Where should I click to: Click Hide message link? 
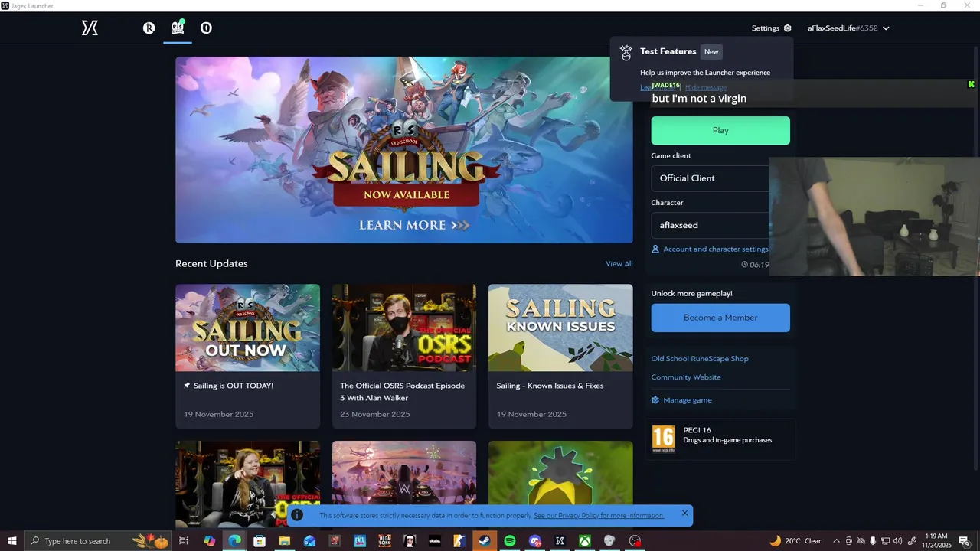(x=706, y=87)
